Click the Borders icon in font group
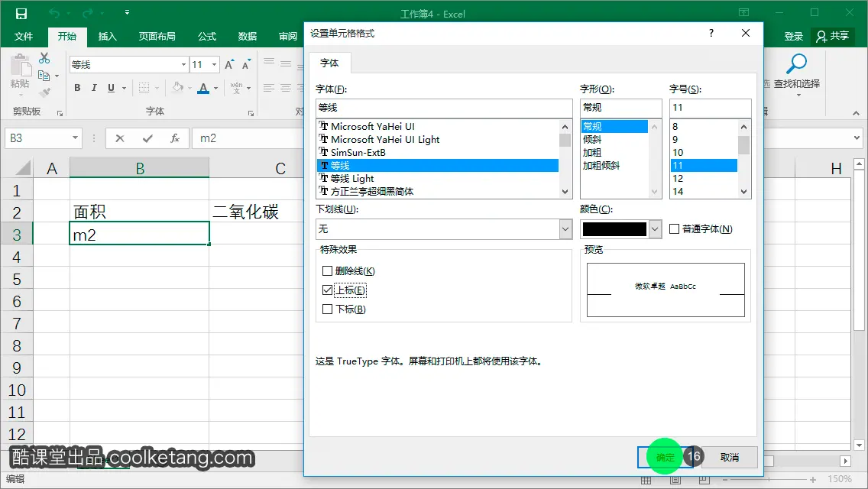This screenshot has height=489, width=868. coord(144,88)
